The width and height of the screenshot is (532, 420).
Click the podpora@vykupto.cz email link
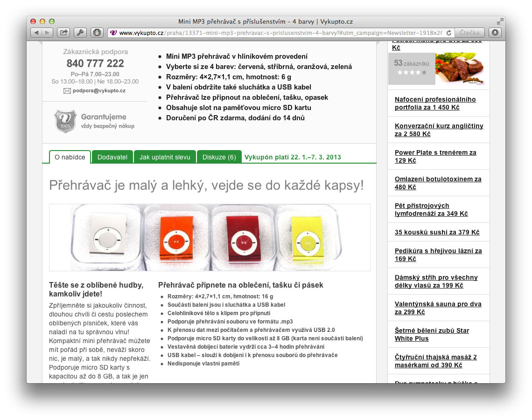coord(98,90)
